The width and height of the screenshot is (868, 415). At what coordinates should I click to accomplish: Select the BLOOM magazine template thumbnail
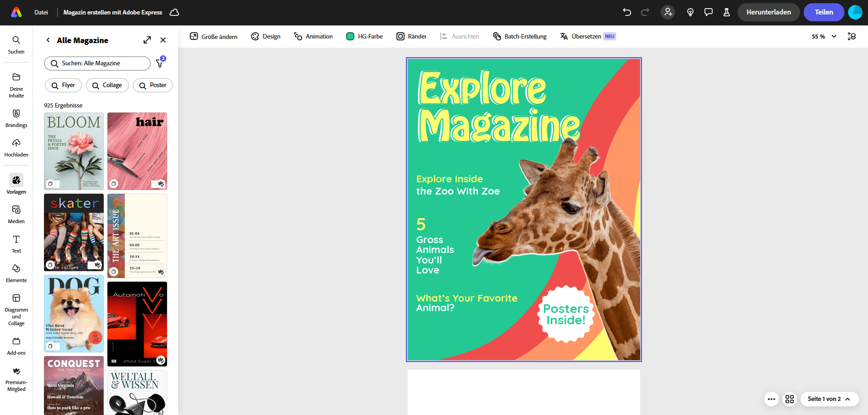click(x=74, y=151)
